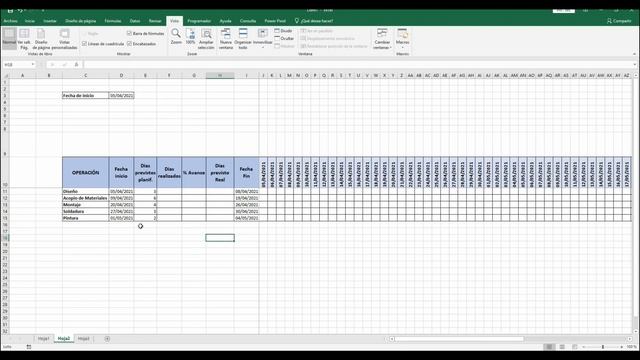640x360 pixels.
Task: Click the zoom out minus on status bar
Action: (584, 347)
